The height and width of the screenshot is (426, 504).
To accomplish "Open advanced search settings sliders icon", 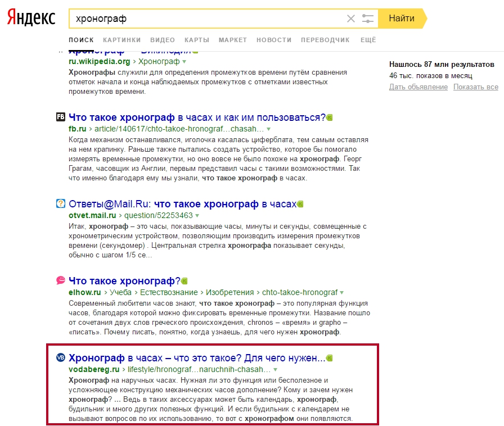I will pos(367,19).
